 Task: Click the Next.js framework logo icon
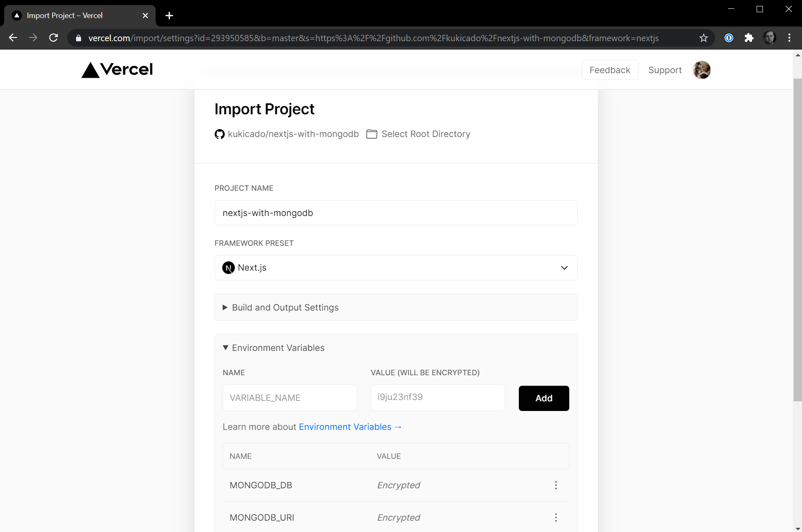click(x=229, y=268)
